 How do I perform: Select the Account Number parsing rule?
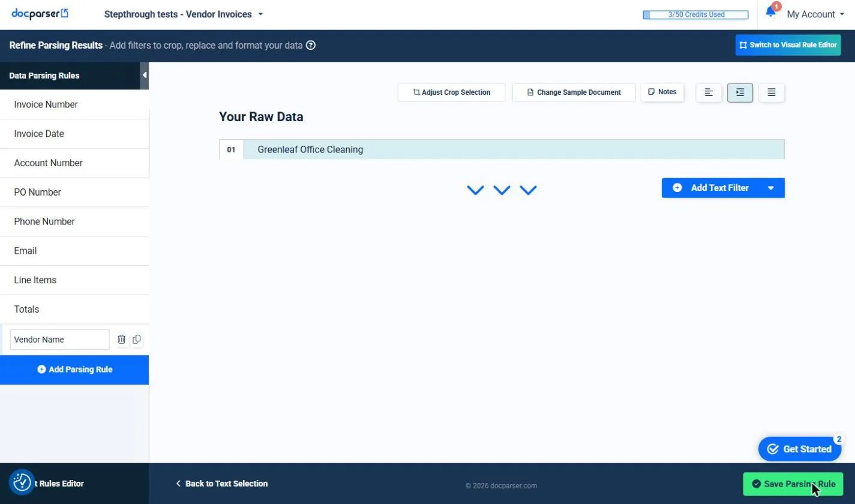click(x=74, y=163)
